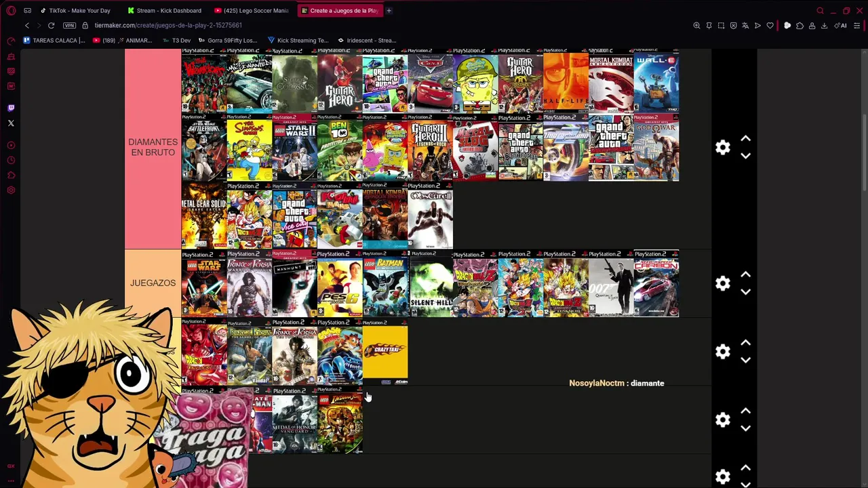This screenshot has width=868, height=488.
Task: Open the Opera GX main menu icon
Action: coord(11,10)
